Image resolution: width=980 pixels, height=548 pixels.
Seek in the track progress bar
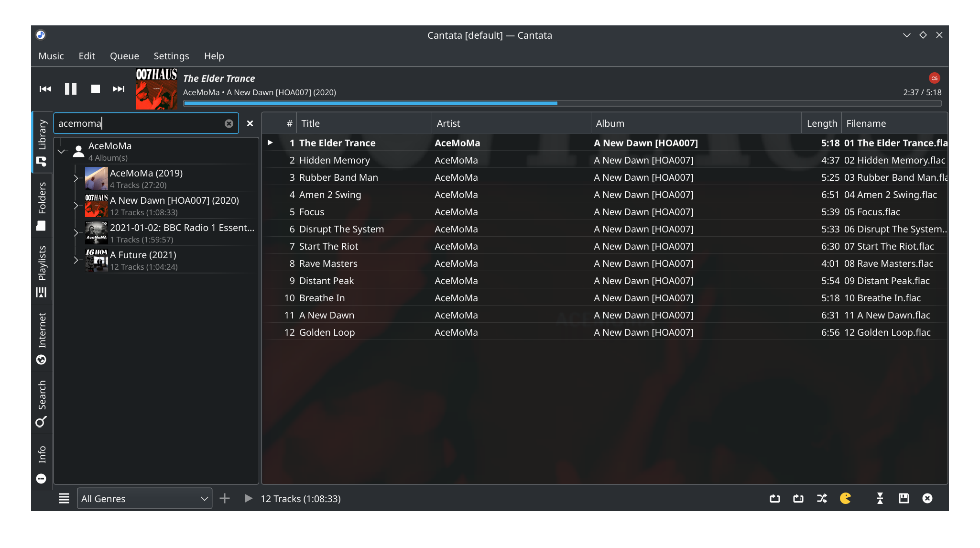point(562,103)
